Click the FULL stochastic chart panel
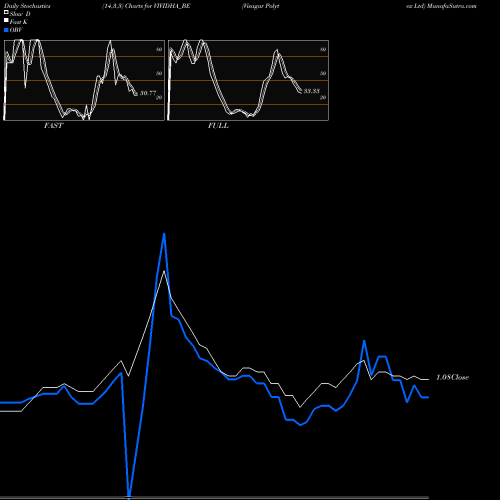This screenshot has height=500, width=500. 248,80
